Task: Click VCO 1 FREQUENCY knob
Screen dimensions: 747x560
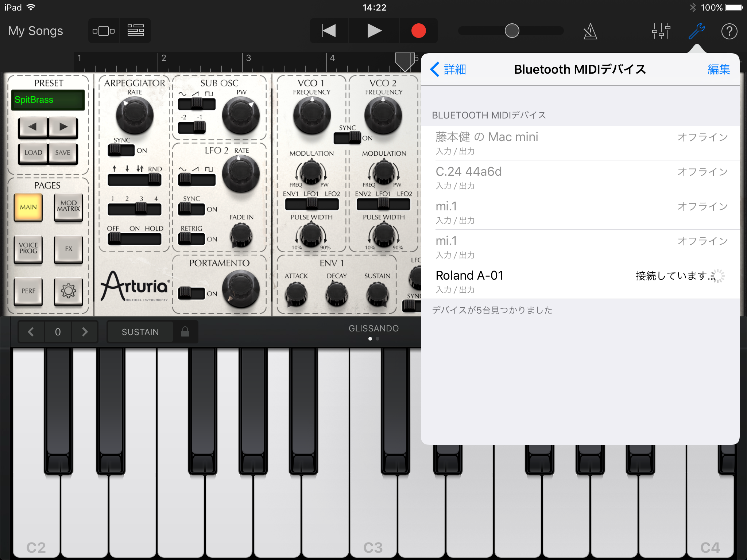Action: [x=312, y=116]
